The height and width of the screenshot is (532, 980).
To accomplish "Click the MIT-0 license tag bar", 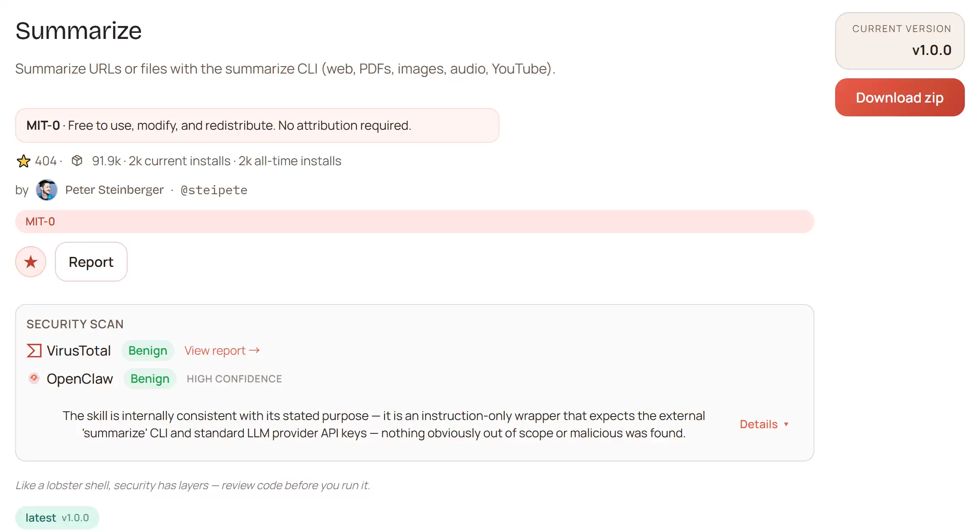I will pyautogui.click(x=414, y=221).
